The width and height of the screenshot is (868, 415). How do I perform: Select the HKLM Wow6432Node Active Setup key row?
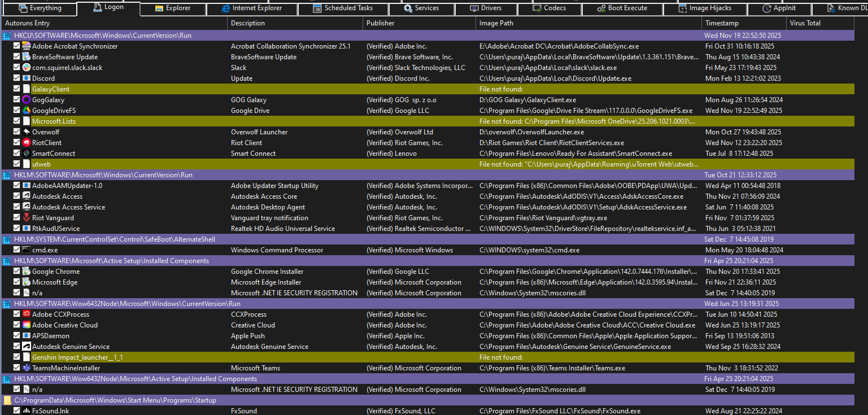(428, 379)
